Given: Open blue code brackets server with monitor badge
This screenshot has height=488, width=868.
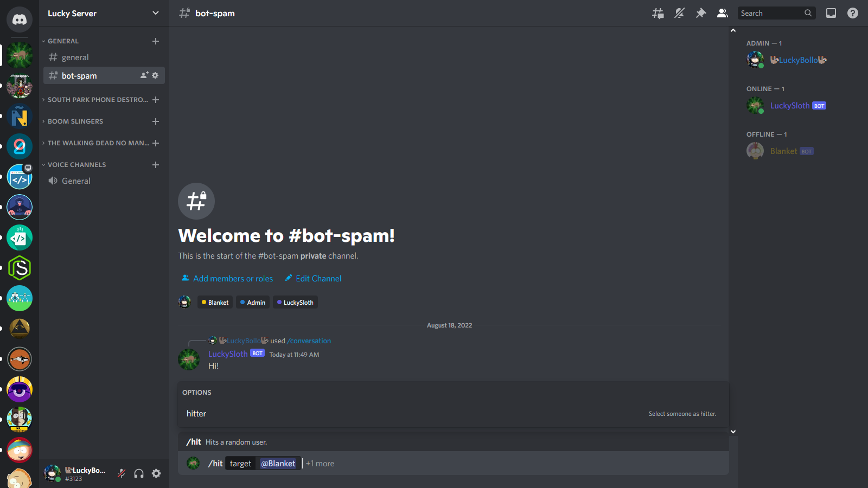Looking at the screenshot, I should [x=20, y=177].
